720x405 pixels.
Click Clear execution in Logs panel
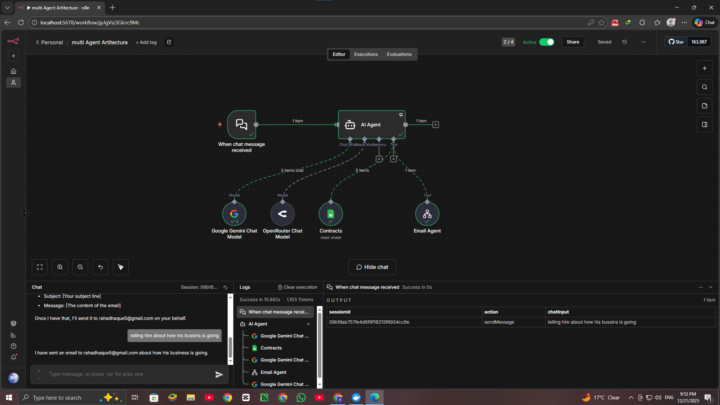pos(297,287)
